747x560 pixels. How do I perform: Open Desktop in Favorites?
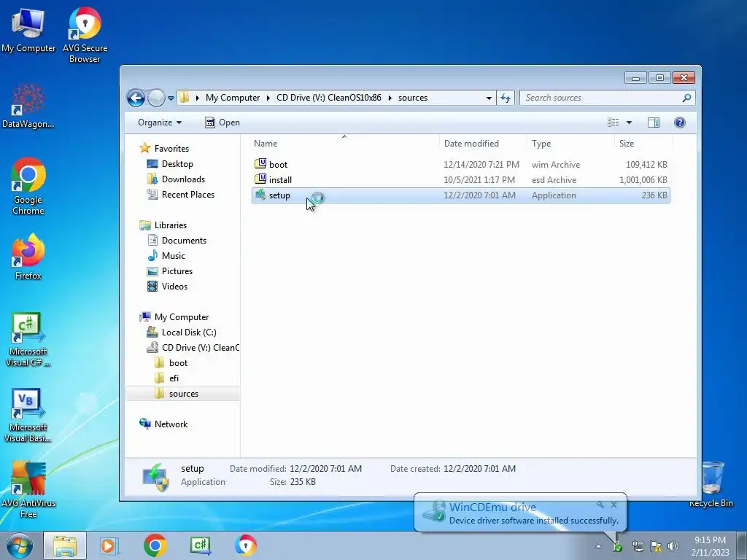[177, 164]
